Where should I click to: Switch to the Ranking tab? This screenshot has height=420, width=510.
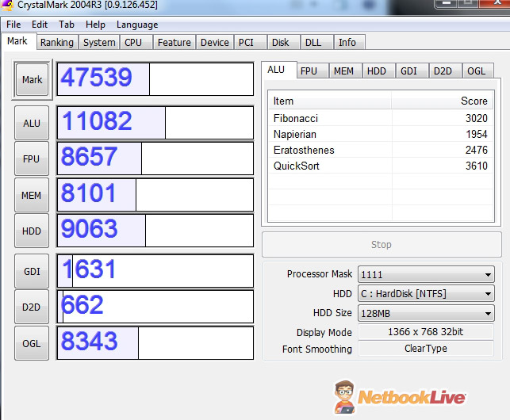coord(57,42)
